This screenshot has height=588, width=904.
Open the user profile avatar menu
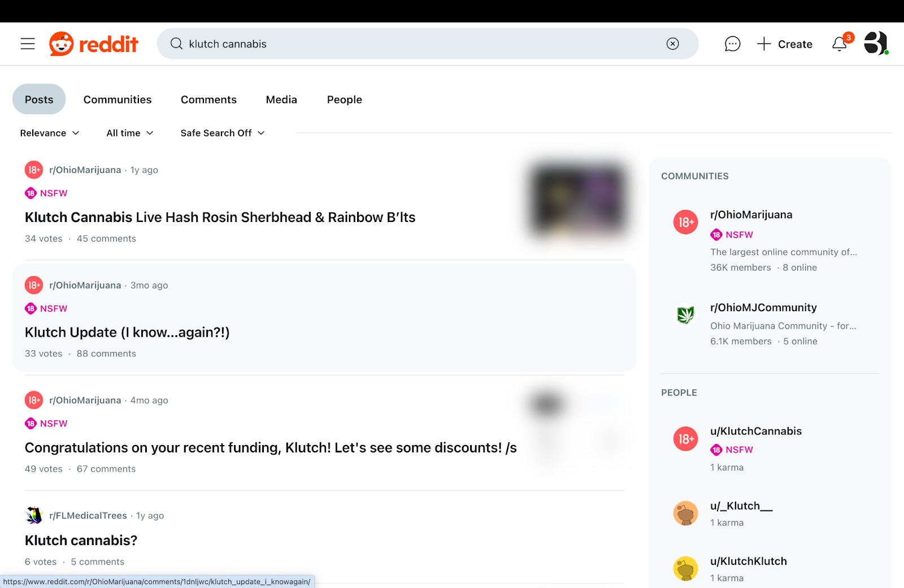[x=876, y=43]
